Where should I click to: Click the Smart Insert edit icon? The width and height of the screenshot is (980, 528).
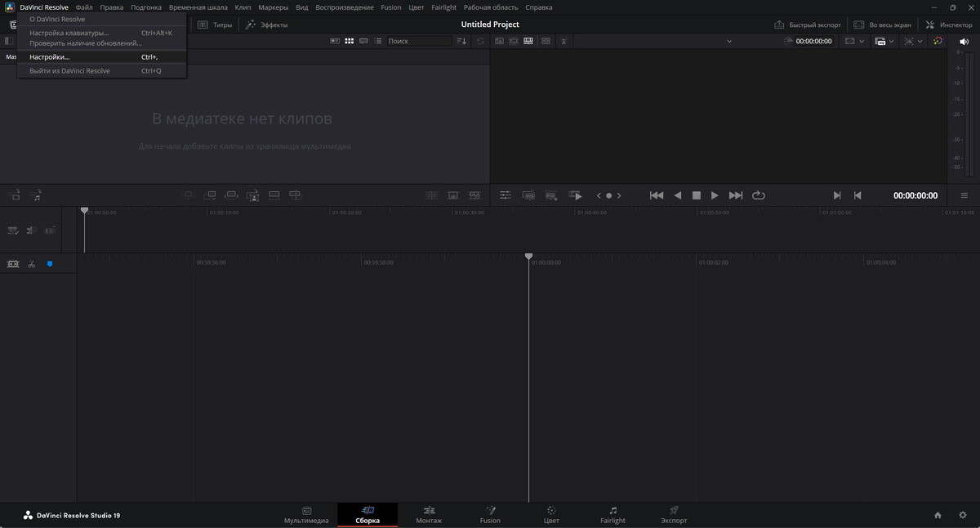click(x=188, y=195)
